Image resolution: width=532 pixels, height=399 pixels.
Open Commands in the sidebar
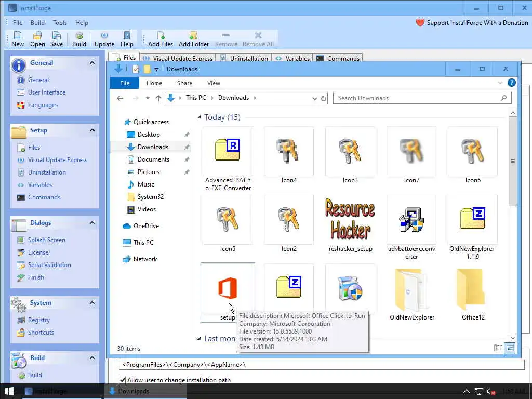click(44, 197)
